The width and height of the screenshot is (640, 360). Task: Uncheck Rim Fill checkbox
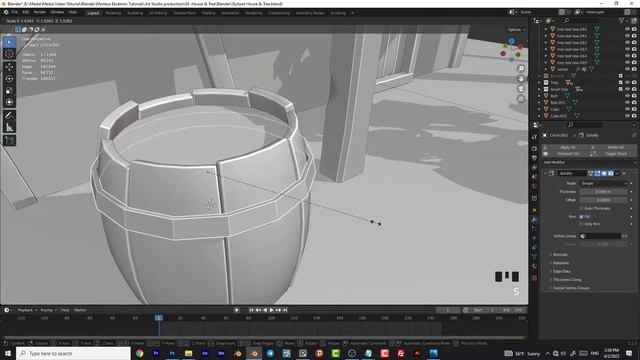[x=581, y=217]
